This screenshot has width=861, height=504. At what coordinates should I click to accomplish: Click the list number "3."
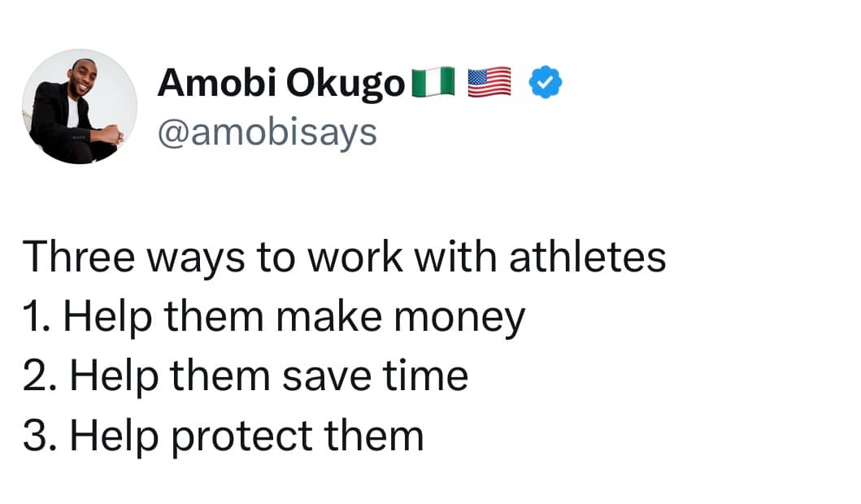click(x=40, y=437)
